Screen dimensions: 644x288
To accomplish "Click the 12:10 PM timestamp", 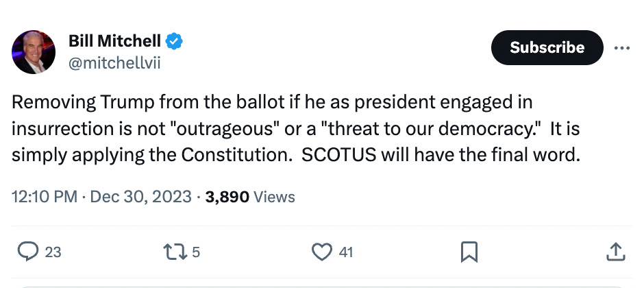I will pyautogui.click(x=45, y=197).
